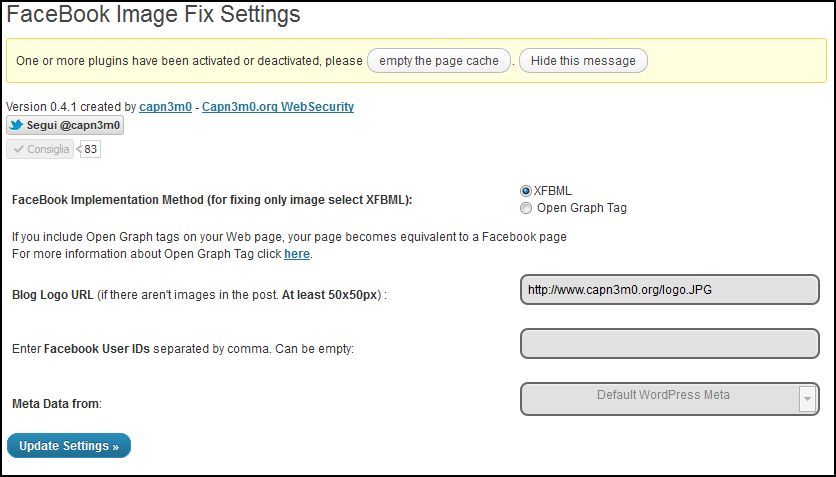Click the Open Graph Tag label text
836x477 pixels.
click(x=582, y=208)
